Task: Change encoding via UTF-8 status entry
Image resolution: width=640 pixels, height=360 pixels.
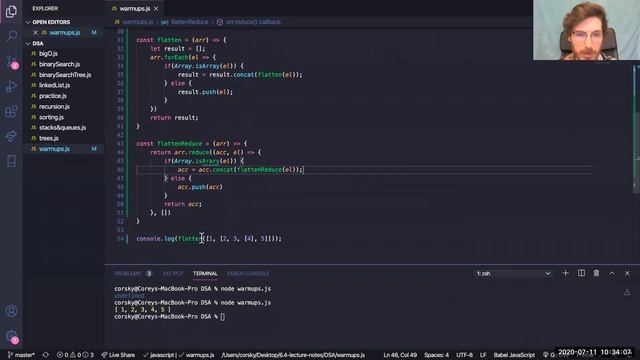Action: pos(464,355)
